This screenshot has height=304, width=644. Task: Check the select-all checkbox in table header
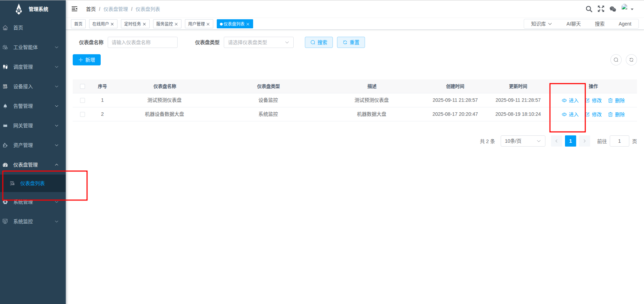click(x=83, y=86)
